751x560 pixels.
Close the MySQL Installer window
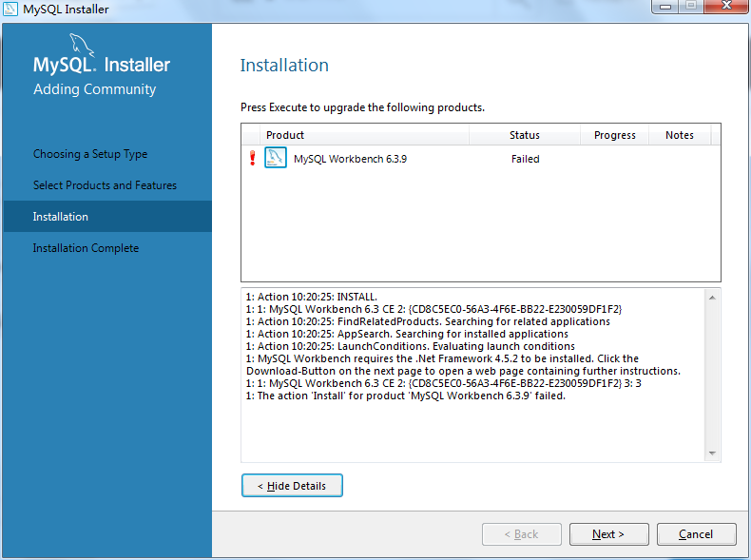726,6
